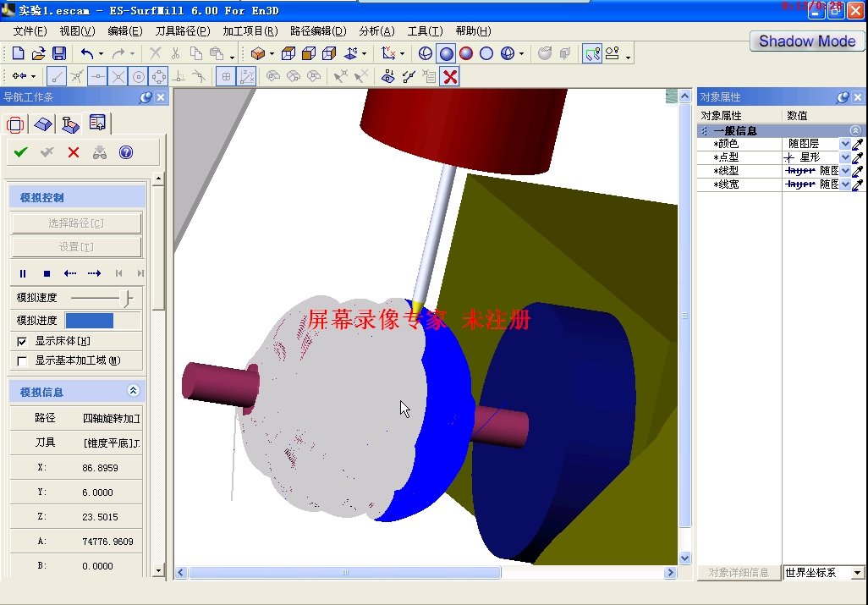Toggle midpoint snap icon
868x605 pixels.
(x=97, y=76)
